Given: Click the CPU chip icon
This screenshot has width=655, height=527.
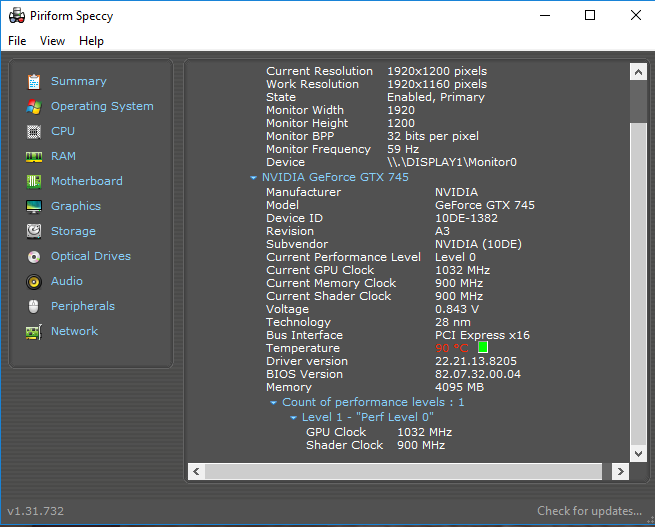Looking at the screenshot, I should click(x=34, y=132).
